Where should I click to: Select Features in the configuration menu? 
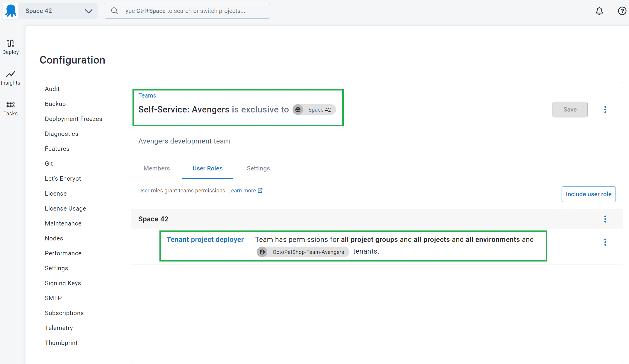57,149
